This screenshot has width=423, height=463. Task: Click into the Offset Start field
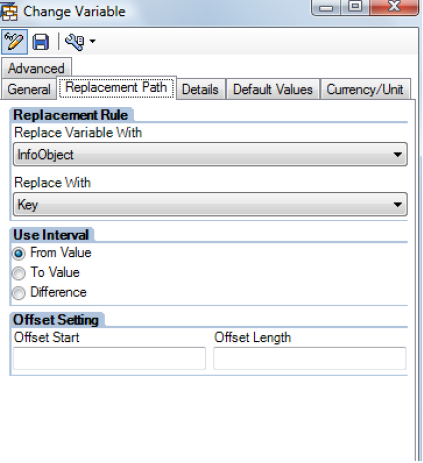coord(109,358)
